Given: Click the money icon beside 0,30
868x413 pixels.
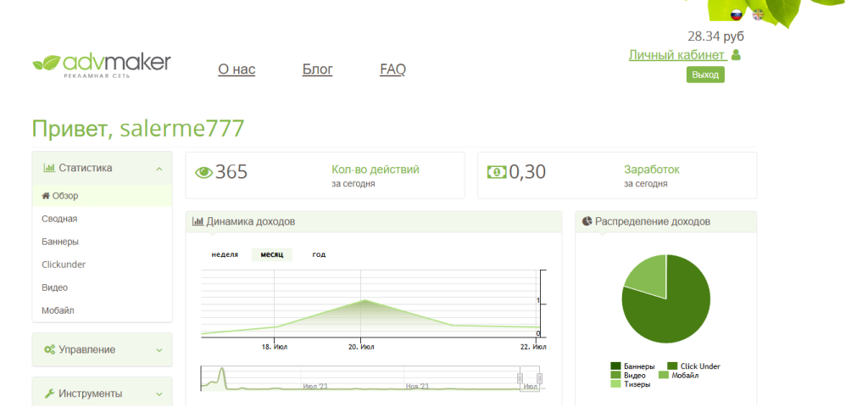Looking at the screenshot, I should coord(497,173).
